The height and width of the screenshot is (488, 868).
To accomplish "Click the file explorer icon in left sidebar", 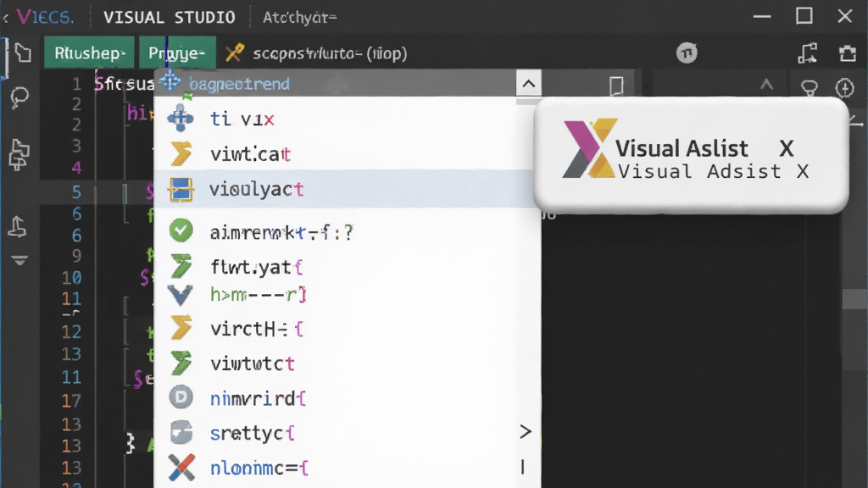I will coord(23,53).
